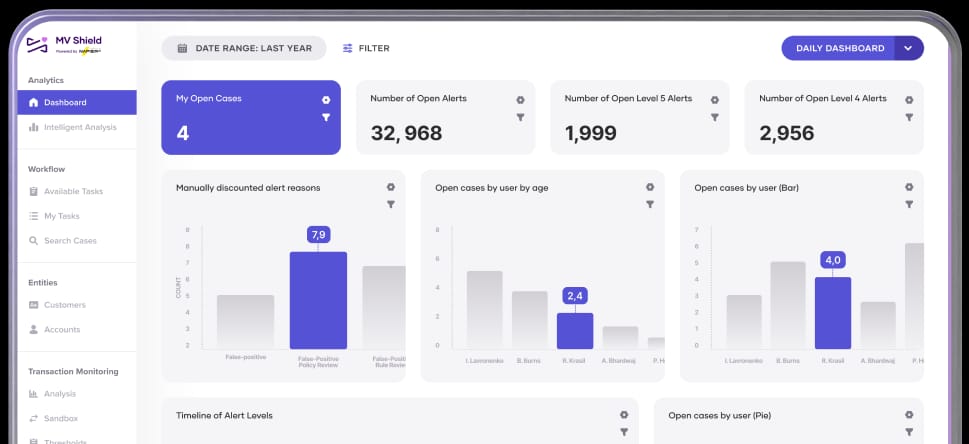Image resolution: width=969 pixels, height=444 pixels.
Task: Click the Daily Dashboard button
Action: tap(839, 48)
